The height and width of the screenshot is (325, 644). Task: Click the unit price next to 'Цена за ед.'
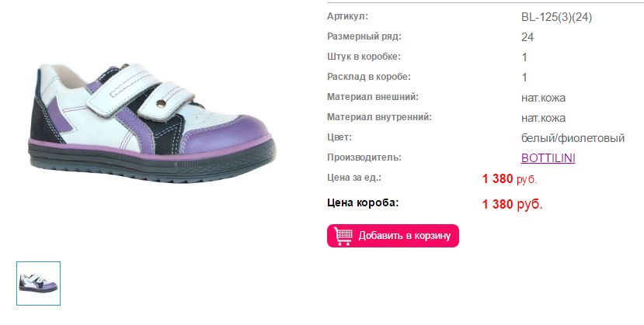pos(510,178)
